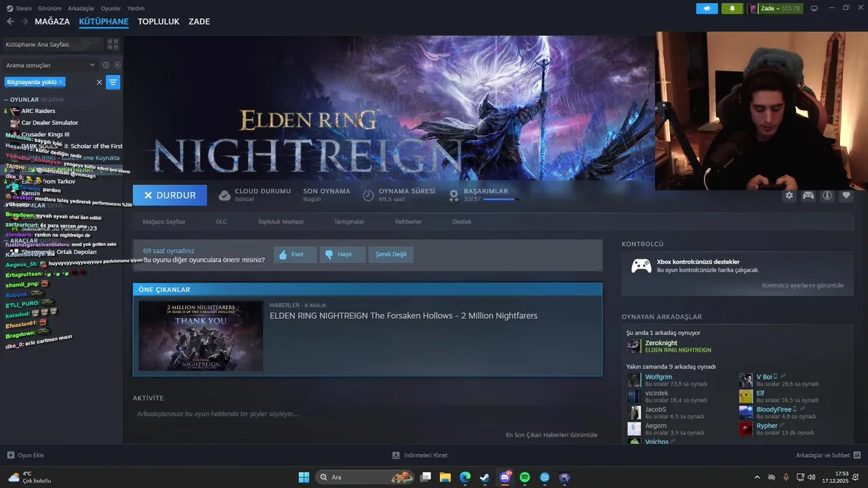
Task: Go to MAĞAZA tab
Action: click(52, 22)
